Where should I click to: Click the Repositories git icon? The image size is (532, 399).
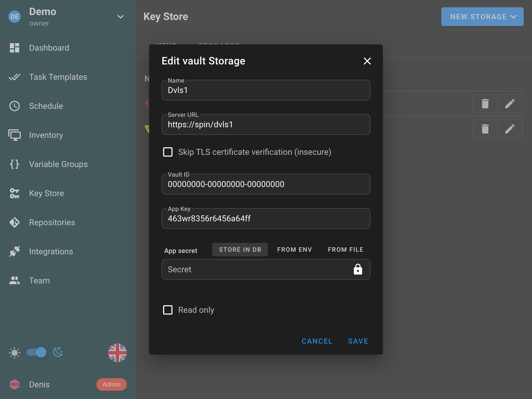point(15,222)
